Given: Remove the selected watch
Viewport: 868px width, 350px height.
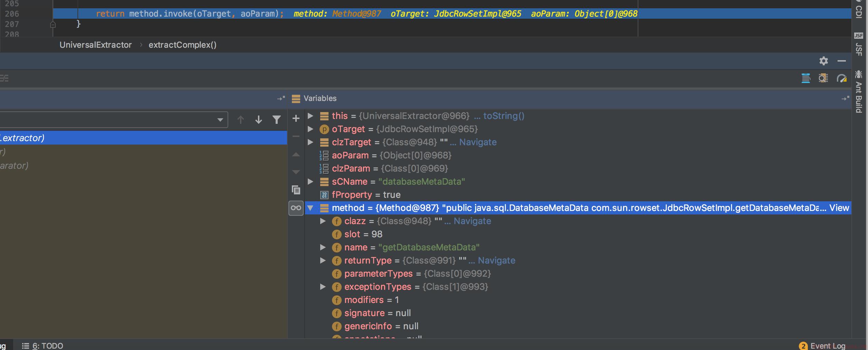Looking at the screenshot, I should click(296, 136).
